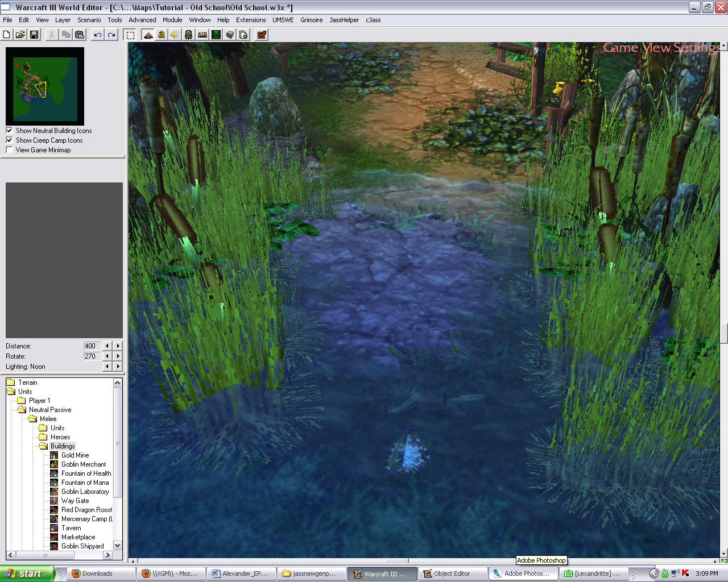Click the Distance value field
The width and height of the screenshot is (728, 582).
(92, 346)
